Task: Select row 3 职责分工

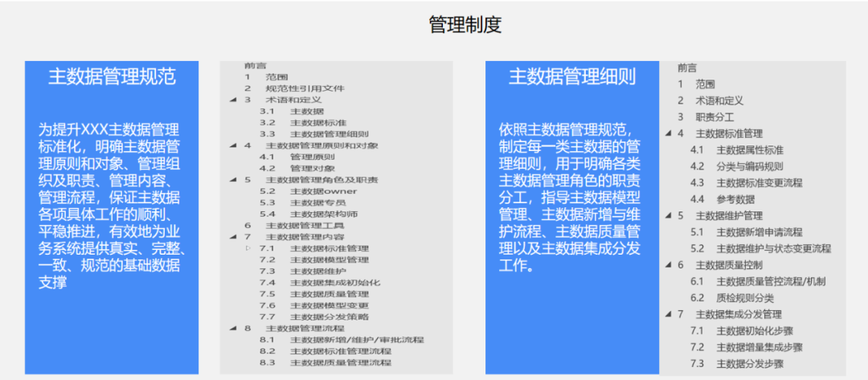Action: coord(706,116)
